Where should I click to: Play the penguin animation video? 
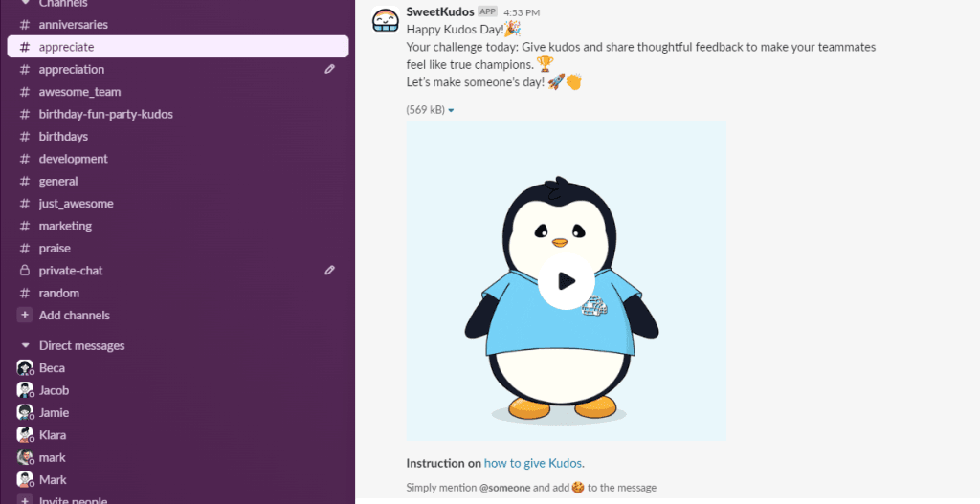[566, 281]
